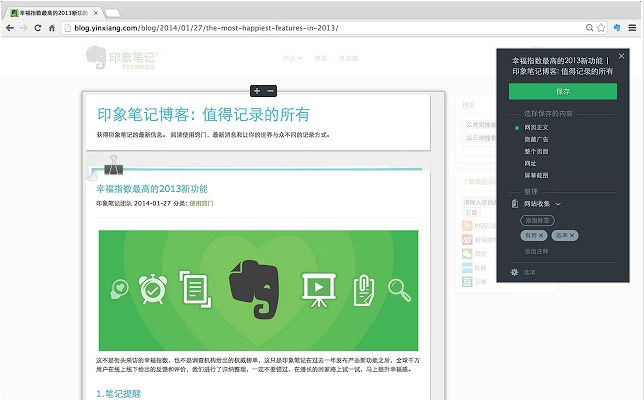Click the binder clip decoration above the article
The width and height of the screenshot is (644, 400).
pyautogui.click(x=113, y=166)
